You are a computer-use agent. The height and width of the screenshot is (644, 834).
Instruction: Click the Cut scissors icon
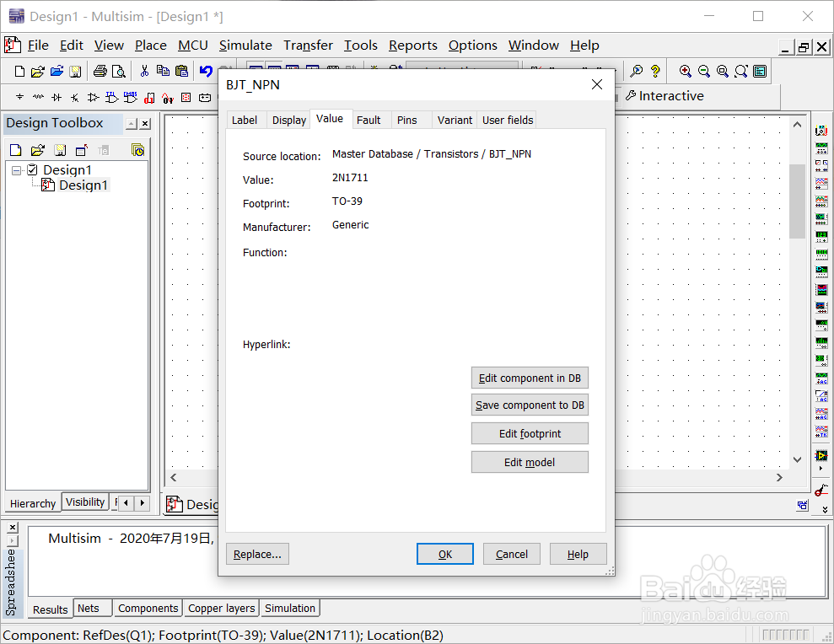click(x=144, y=72)
